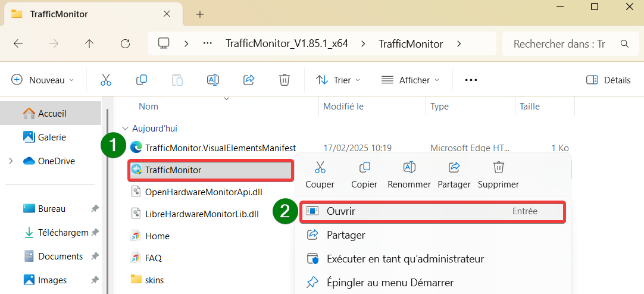
Task: Choose Épingler au menu Démarrer
Action: pos(433,283)
